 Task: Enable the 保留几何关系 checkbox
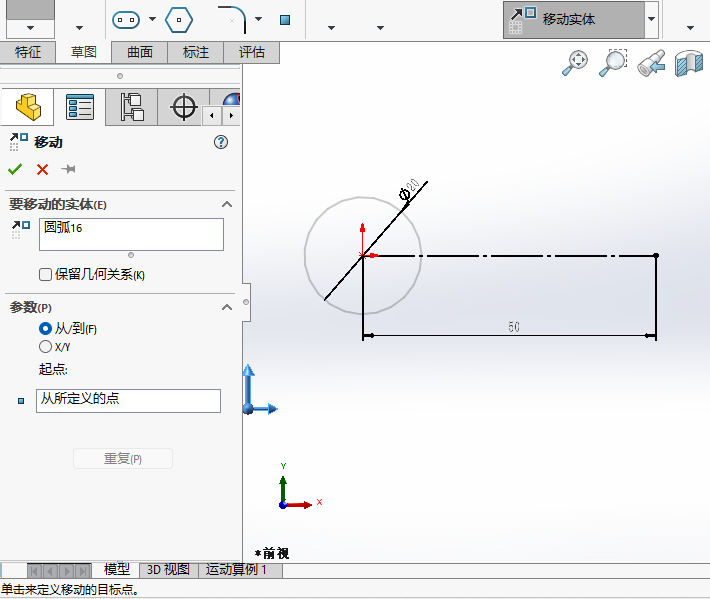45,275
